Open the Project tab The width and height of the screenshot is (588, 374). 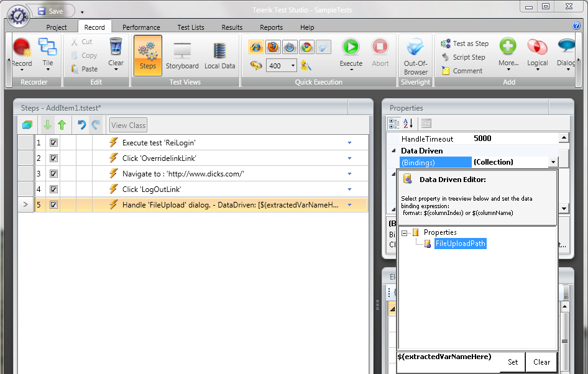tap(57, 27)
